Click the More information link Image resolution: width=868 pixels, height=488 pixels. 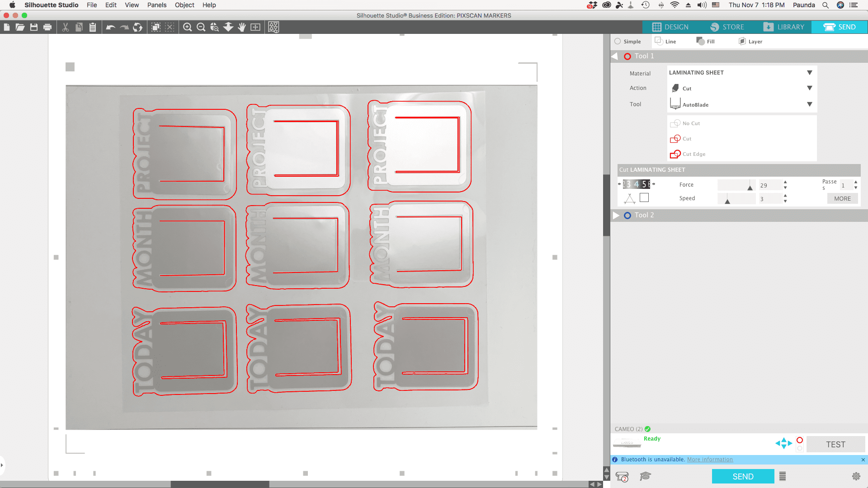tap(710, 460)
